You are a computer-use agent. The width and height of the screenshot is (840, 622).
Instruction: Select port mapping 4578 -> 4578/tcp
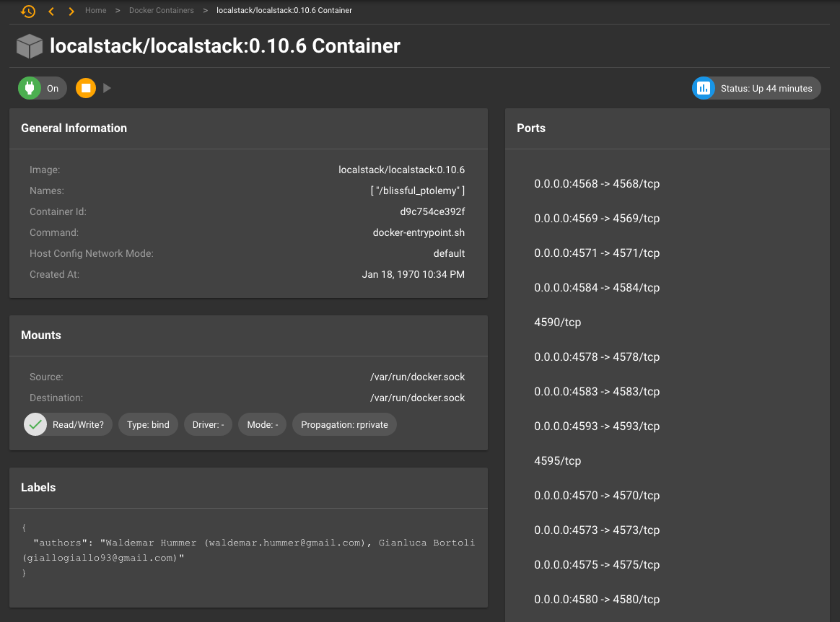pyautogui.click(x=597, y=356)
